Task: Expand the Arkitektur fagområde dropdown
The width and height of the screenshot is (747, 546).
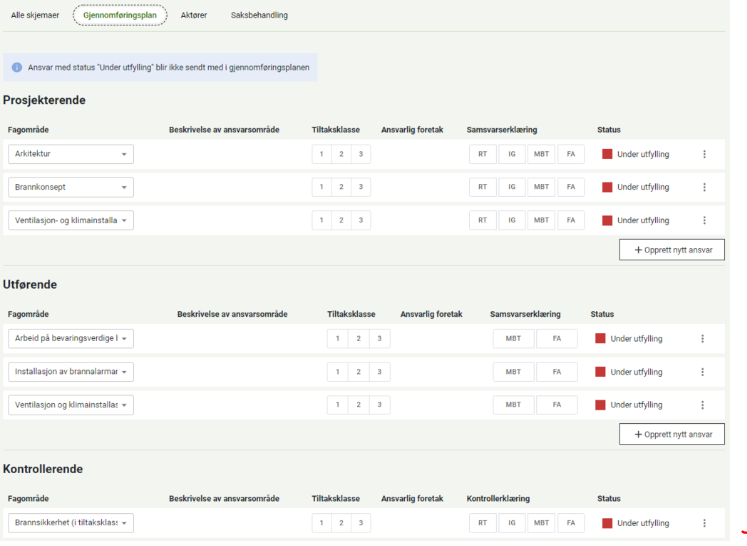Action: 71,154
